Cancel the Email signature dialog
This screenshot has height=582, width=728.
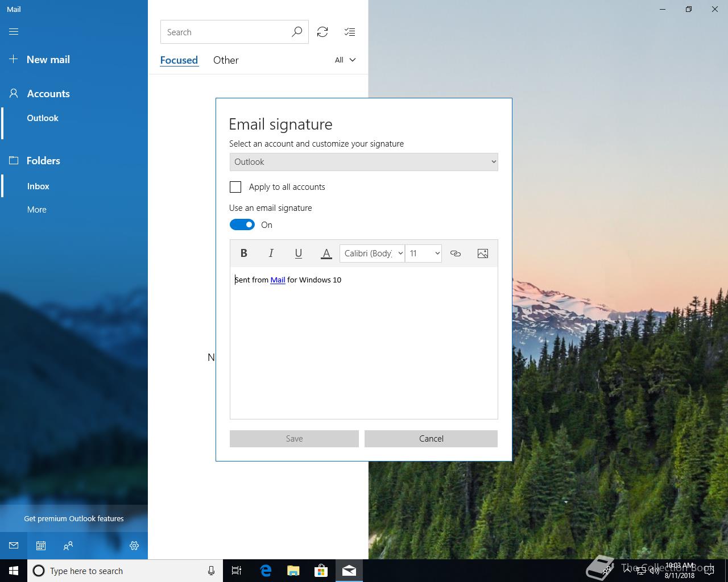point(431,439)
